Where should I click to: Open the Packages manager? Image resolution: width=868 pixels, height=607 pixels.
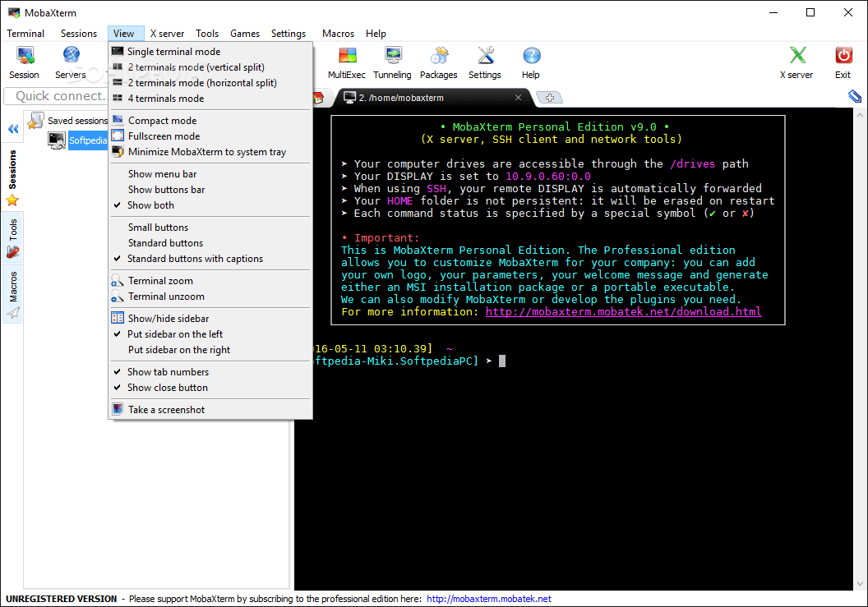pyautogui.click(x=438, y=61)
